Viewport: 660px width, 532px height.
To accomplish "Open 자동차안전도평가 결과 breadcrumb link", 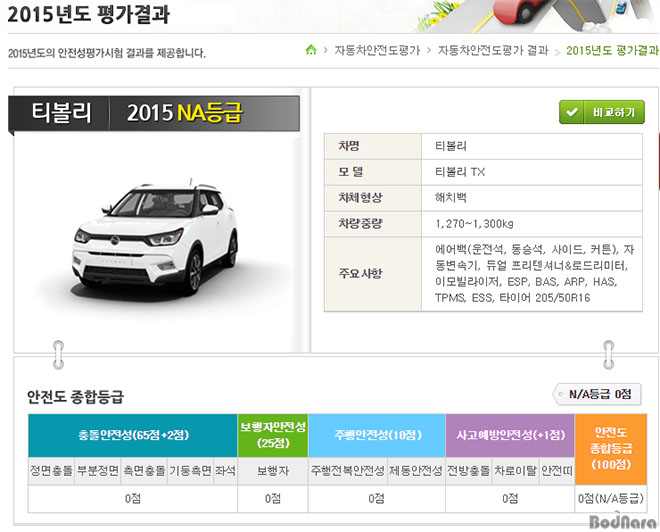I will click(493, 51).
